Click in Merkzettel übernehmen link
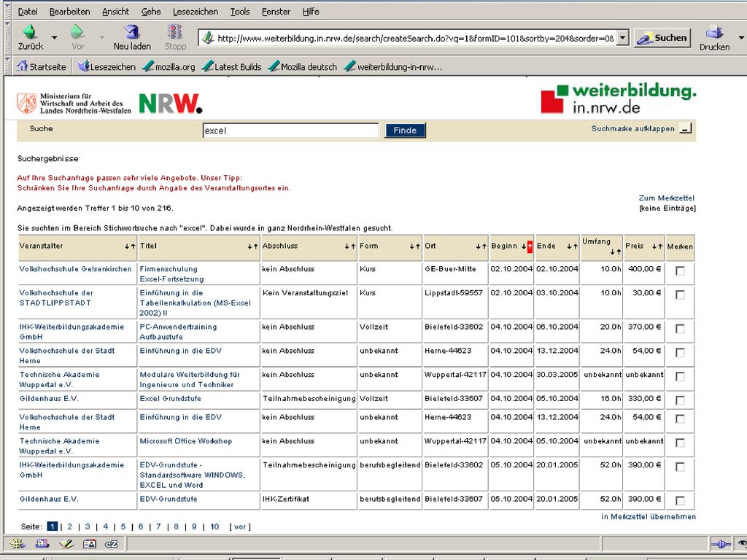Viewport: 747px width, 560px height. point(649,517)
